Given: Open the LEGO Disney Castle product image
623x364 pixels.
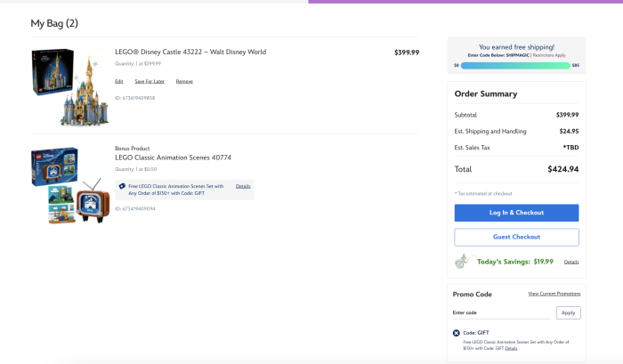Looking at the screenshot, I should pos(70,86).
